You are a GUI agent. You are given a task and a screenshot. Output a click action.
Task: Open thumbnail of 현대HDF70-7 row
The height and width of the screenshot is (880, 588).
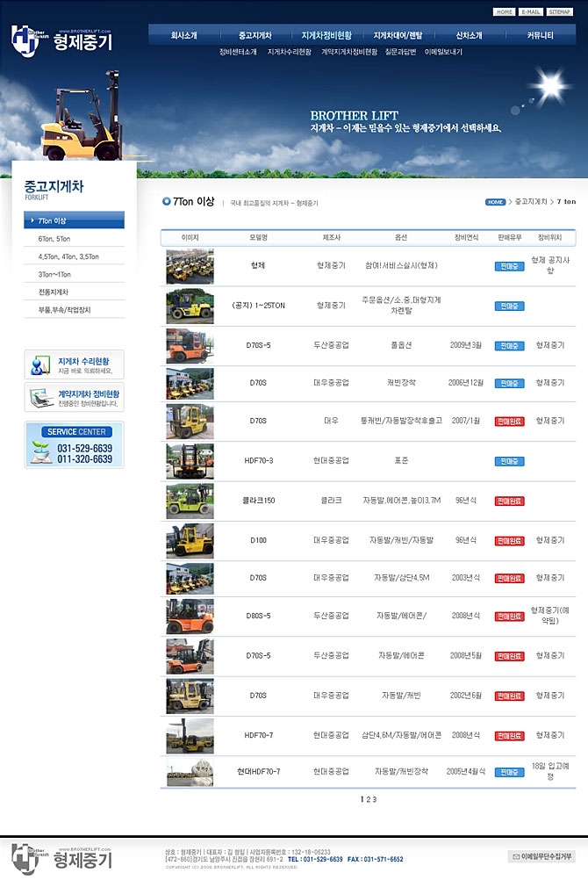click(x=190, y=772)
